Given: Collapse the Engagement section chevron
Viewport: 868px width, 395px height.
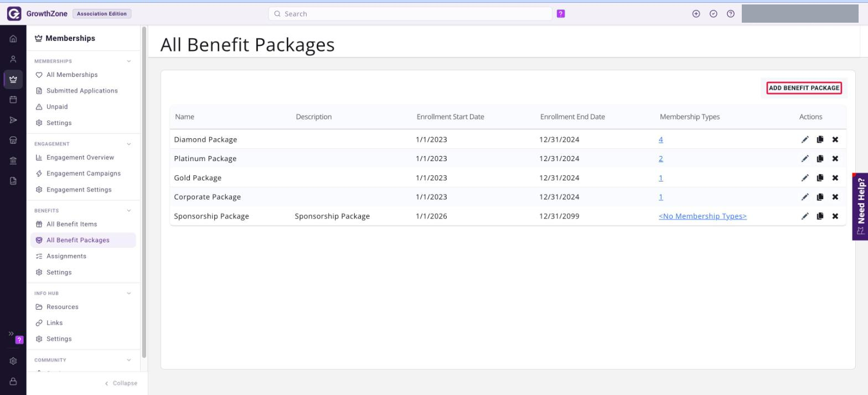Looking at the screenshot, I should pyautogui.click(x=129, y=144).
